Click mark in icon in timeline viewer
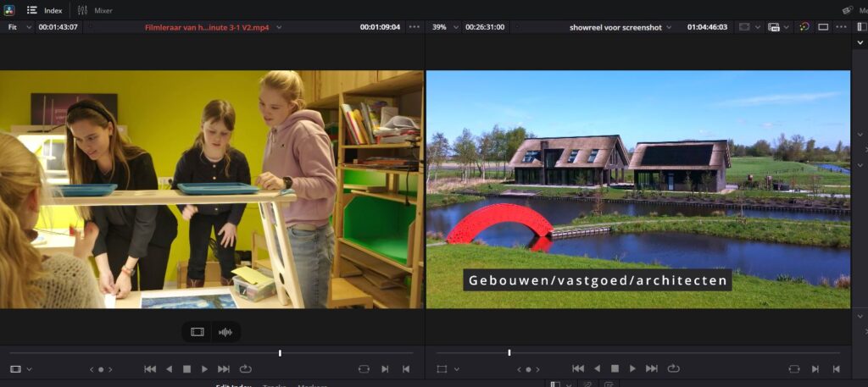This screenshot has width=868, height=387. 815,368
